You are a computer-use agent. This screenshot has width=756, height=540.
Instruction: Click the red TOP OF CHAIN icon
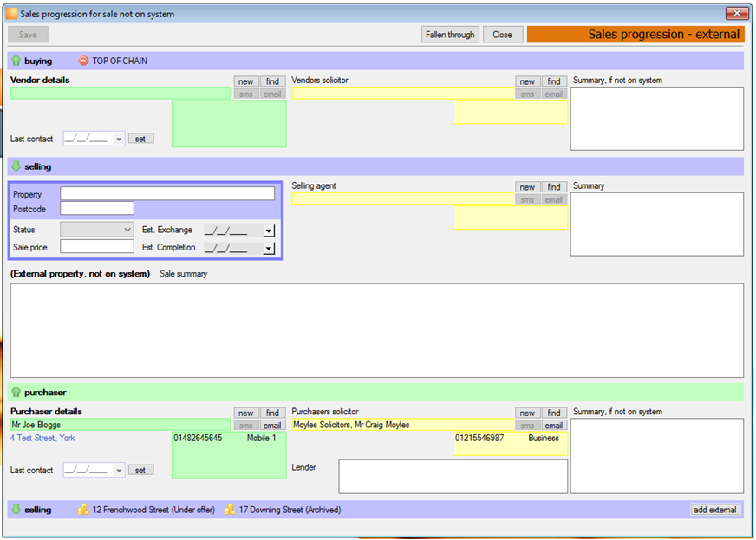[83, 61]
